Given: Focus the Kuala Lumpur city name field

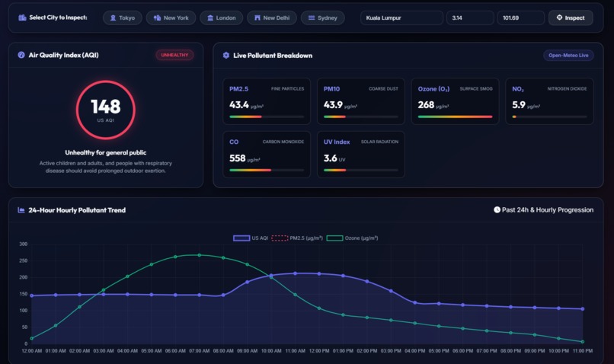Looking at the screenshot, I should pyautogui.click(x=401, y=18).
